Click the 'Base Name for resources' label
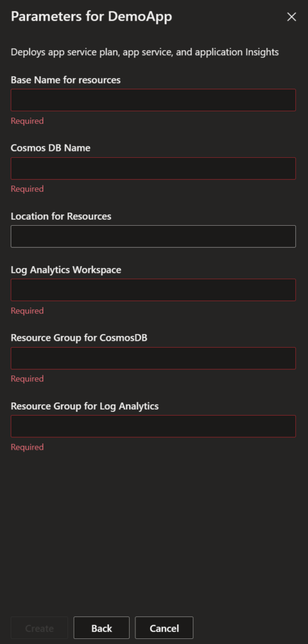Image resolution: width=308 pixels, height=644 pixels. tap(66, 80)
